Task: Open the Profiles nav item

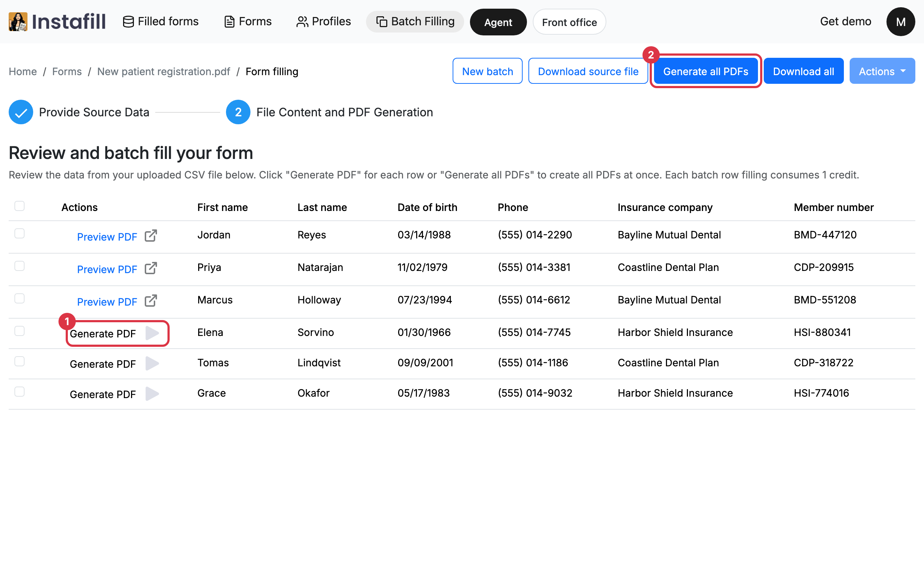Action: [x=323, y=21]
